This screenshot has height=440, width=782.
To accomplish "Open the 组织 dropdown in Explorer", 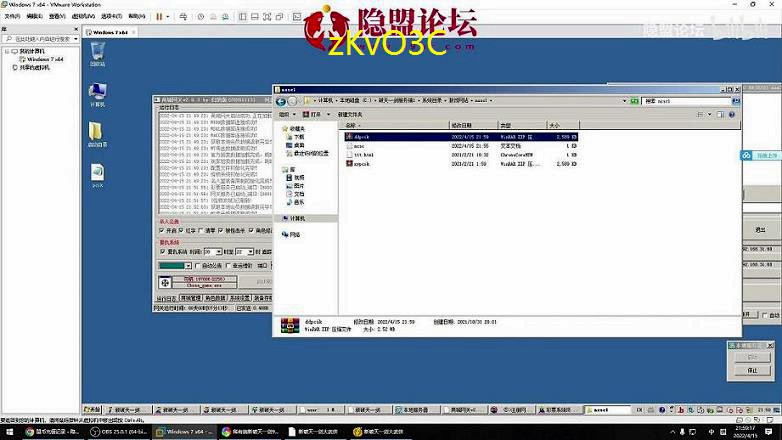I will point(287,115).
